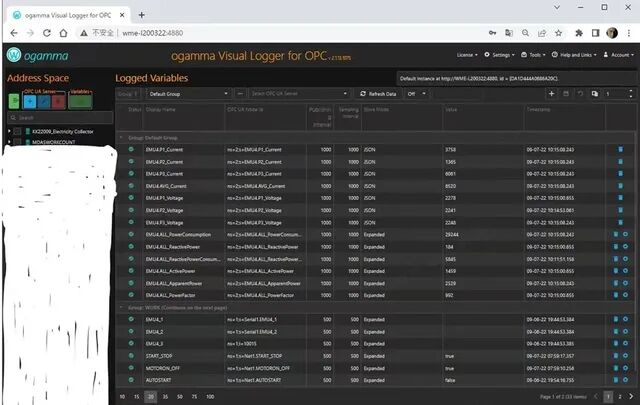Image resolution: width=640 pixels, height=405 pixels.
Task: Collapse the Group: Default Group section
Action: point(121,135)
